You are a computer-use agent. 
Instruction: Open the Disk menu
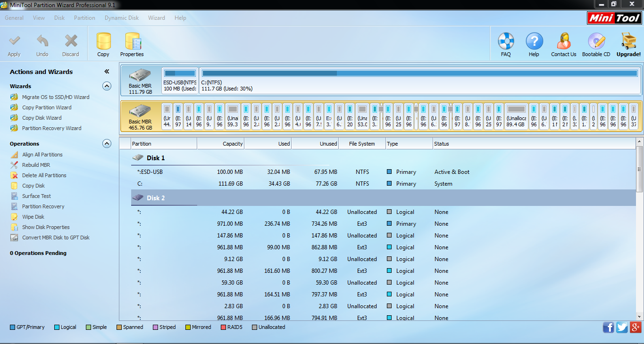(x=59, y=18)
